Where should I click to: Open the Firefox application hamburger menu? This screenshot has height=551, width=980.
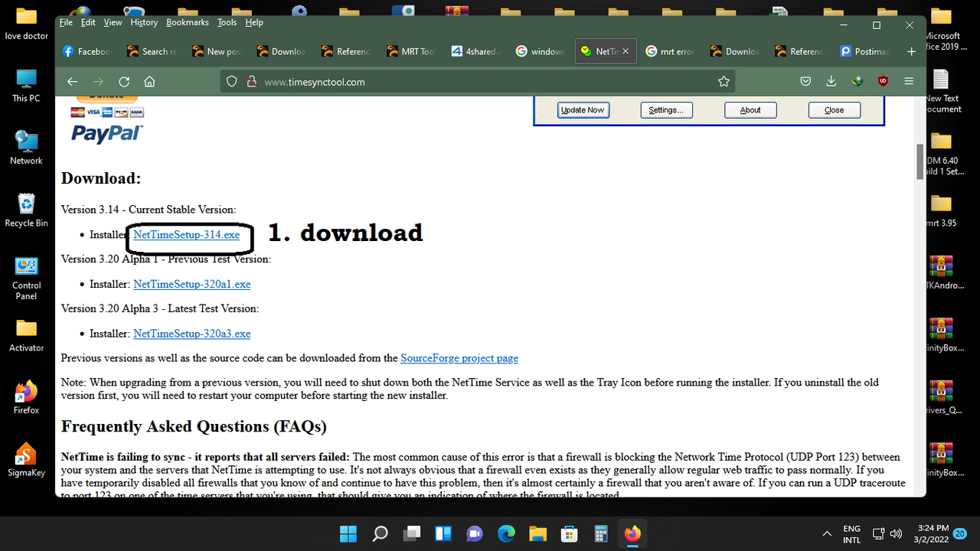coord(909,81)
